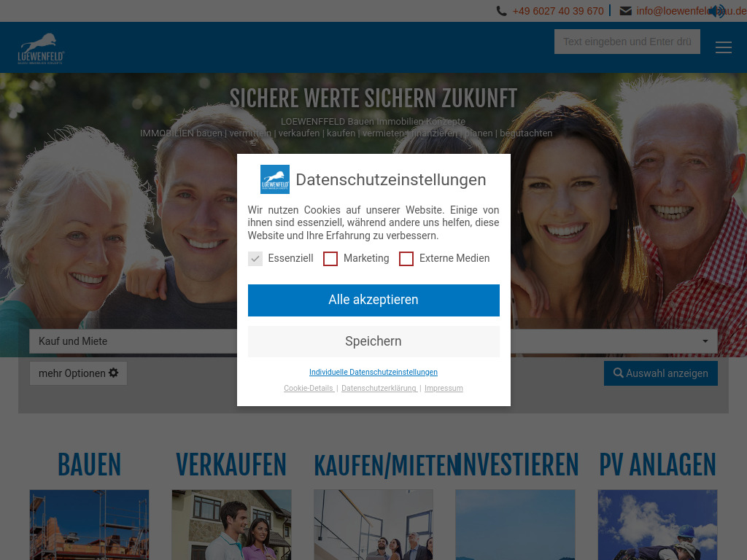The image size is (747, 560).
Task: Open the BAUEN section heading
Action: 89,464
